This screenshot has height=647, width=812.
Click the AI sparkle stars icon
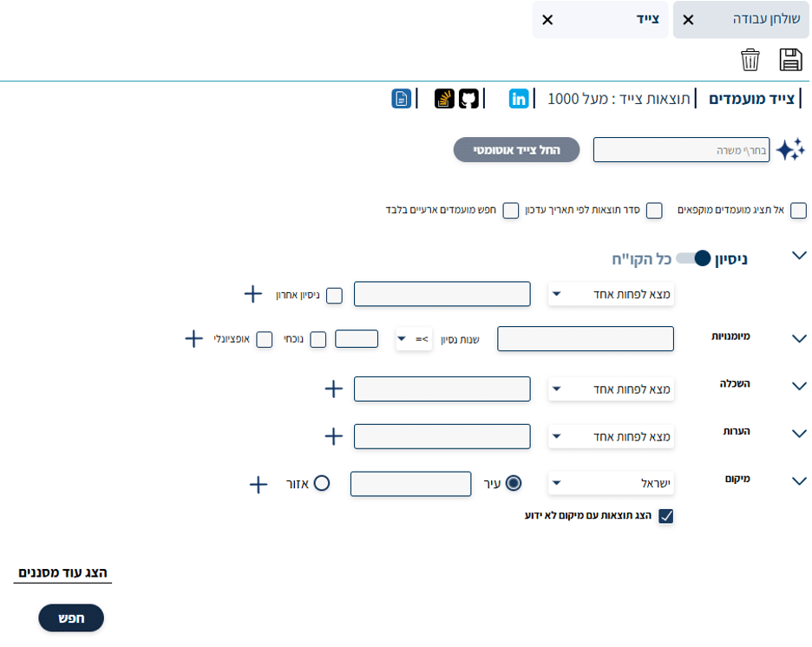789,150
